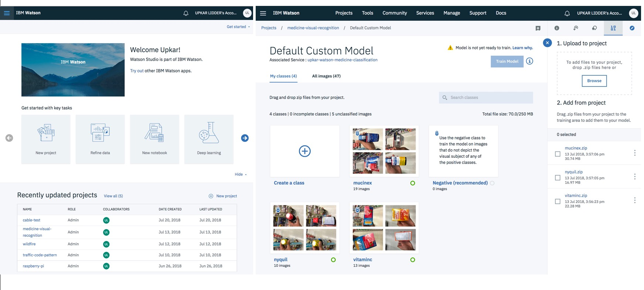Click the compass icon in project toolbar
644x290 pixels.
(632, 28)
